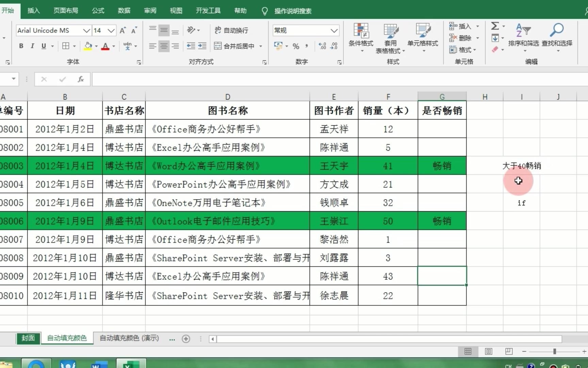Open the Name Box dropdown arrow
Image resolution: width=588 pixels, height=368 pixels.
pyautogui.click(x=14, y=79)
